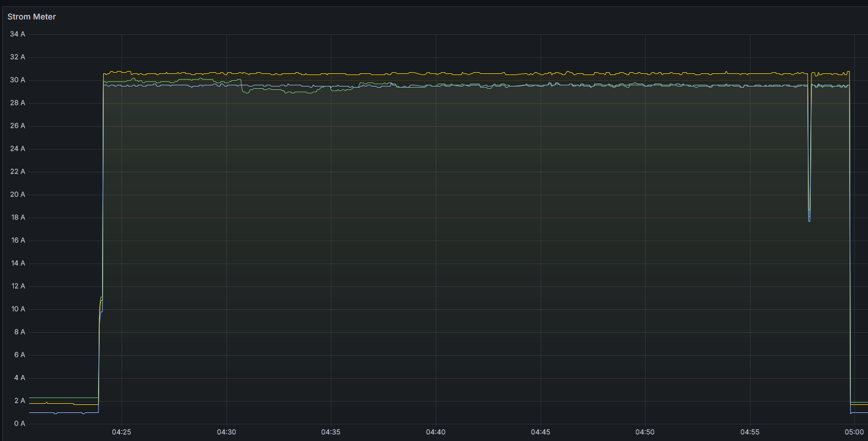Select the 04:45 time axis label
Screen dimensions: 868x441
541,431
